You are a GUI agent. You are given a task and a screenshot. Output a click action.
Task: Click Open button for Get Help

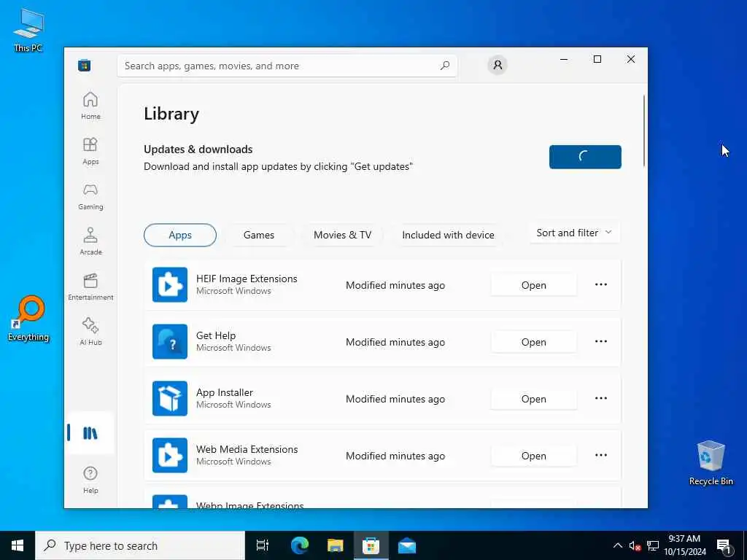tap(533, 342)
